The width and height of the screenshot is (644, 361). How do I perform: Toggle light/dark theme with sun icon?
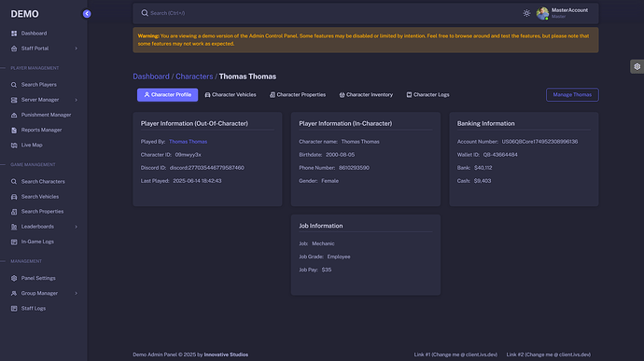pos(526,13)
